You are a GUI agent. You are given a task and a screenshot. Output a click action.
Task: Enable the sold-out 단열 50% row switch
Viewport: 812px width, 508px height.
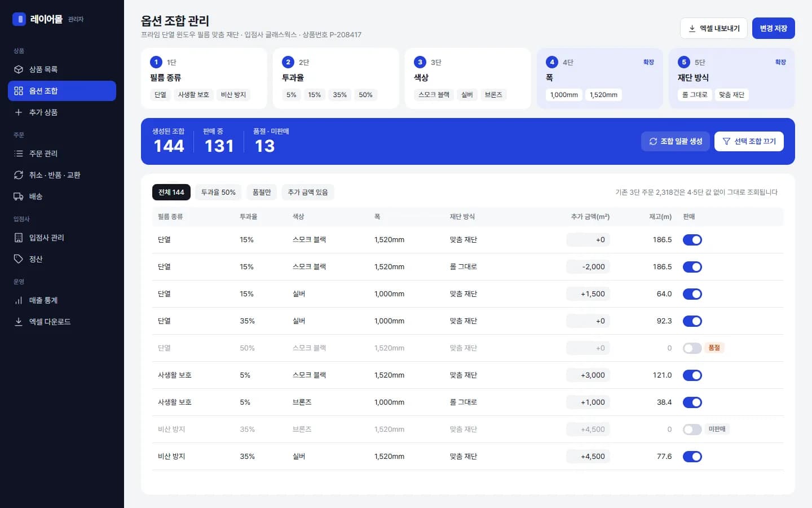[x=692, y=348]
